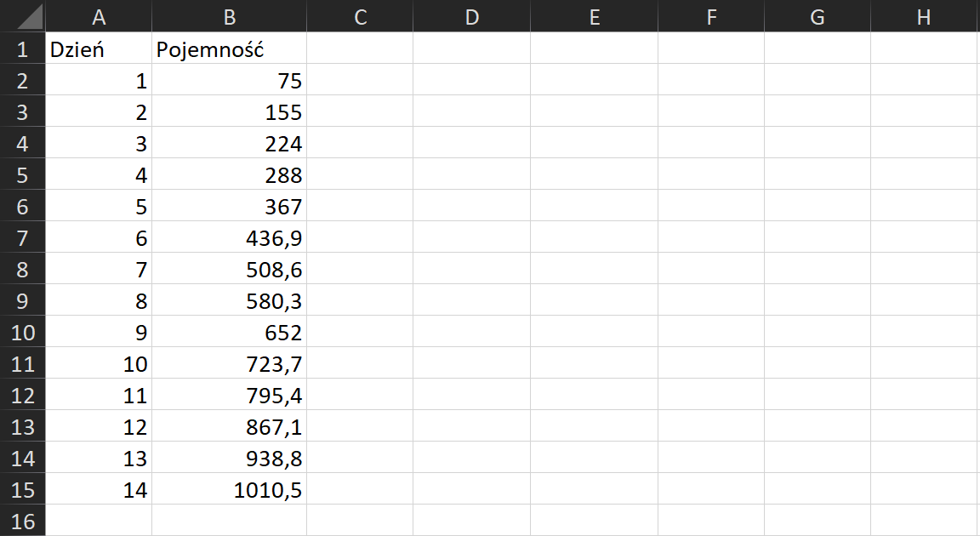Screen dimensions: 980x536
Task: Click the cell containing 867,1
Action: click(x=229, y=427)
